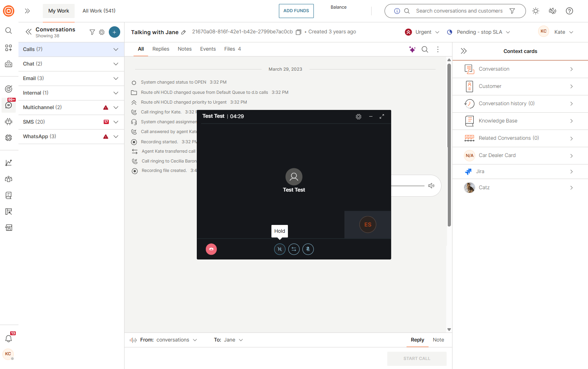Open notifications bell

coord(9,338)
